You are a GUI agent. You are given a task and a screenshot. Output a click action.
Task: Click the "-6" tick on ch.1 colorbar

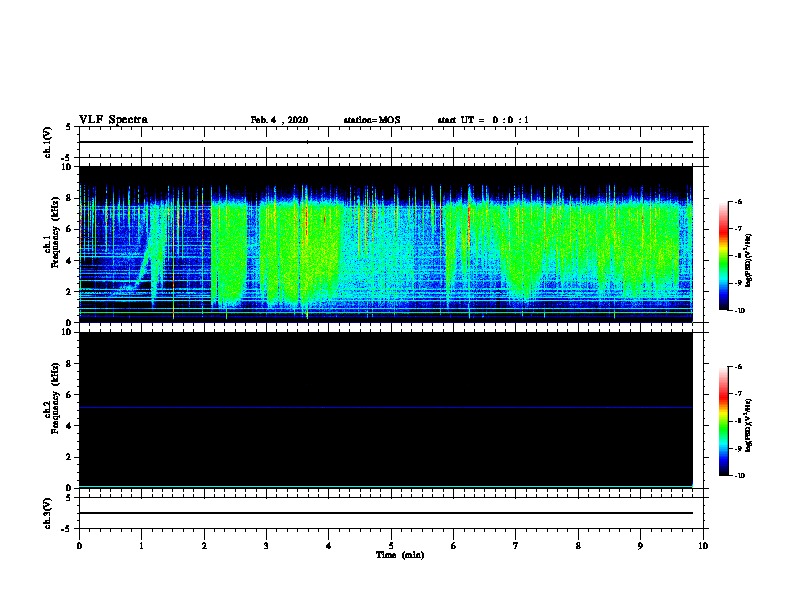point(738,201)
